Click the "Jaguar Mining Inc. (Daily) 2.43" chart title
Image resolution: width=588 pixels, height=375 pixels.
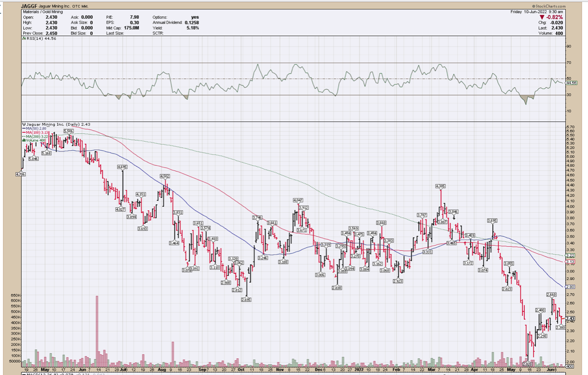click(58, 124)
